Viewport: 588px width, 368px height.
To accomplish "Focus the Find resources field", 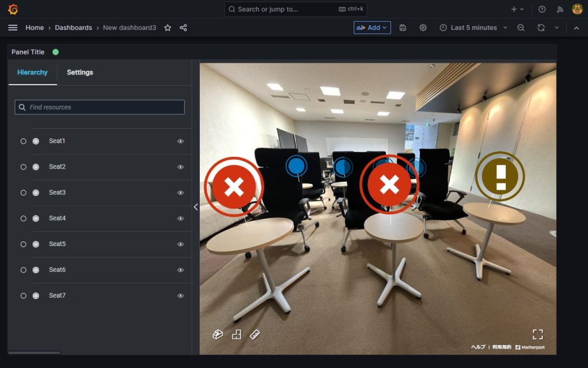I will (100, 107).
